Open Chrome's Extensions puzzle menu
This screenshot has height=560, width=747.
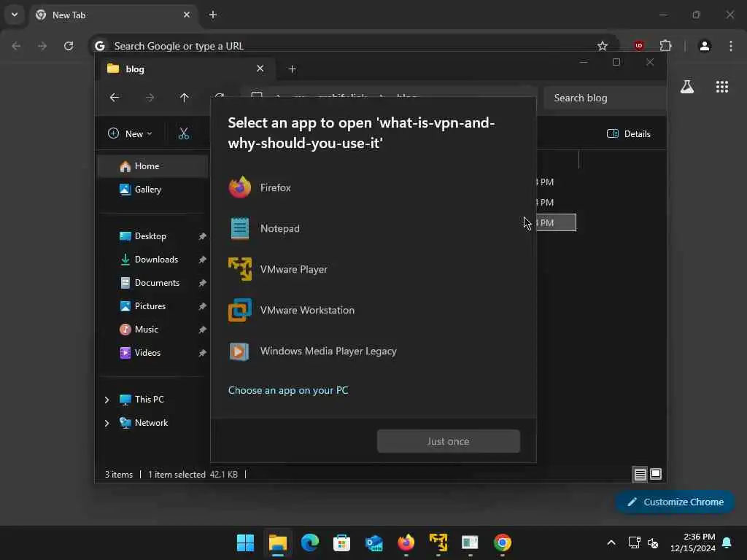pyautogui.click(x=665, y=46)
